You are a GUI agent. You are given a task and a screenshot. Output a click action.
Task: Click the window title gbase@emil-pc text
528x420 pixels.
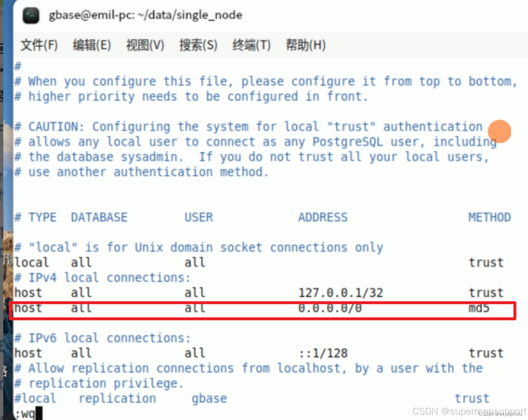tap(147, 15)
